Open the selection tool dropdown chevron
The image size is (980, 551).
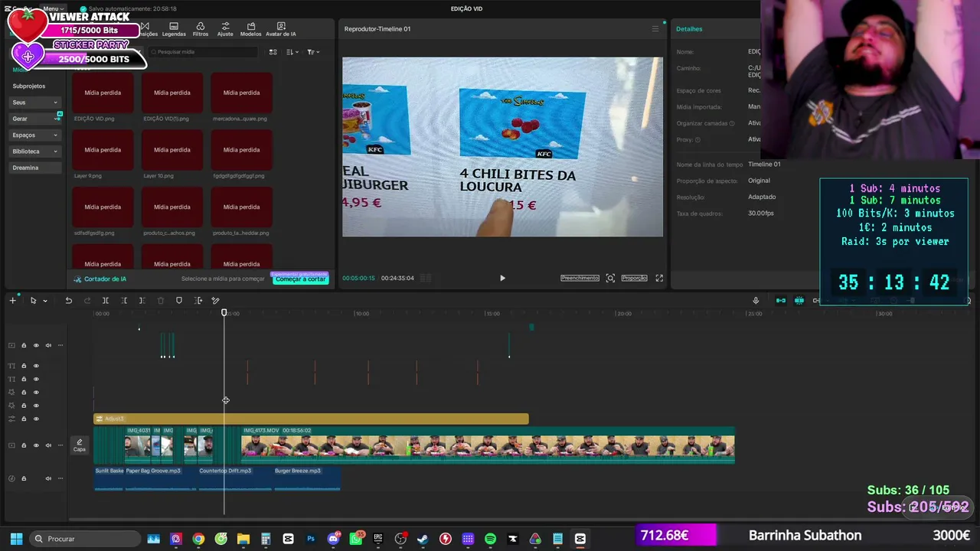44,301
